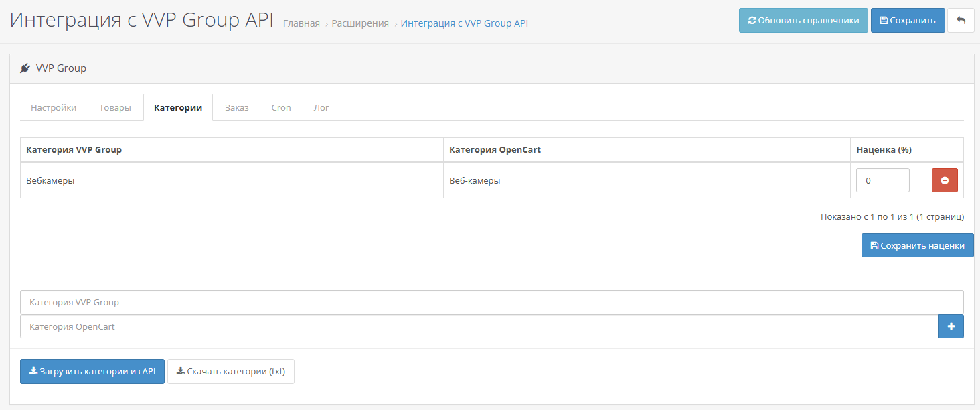This screenshot has width=980, height=410.
Task: Click Загрузить категории из API
Action: (92, 371)
